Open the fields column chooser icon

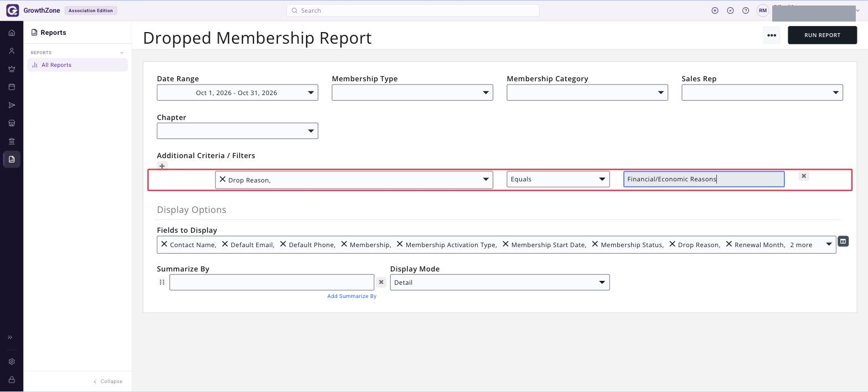(843, 241)
